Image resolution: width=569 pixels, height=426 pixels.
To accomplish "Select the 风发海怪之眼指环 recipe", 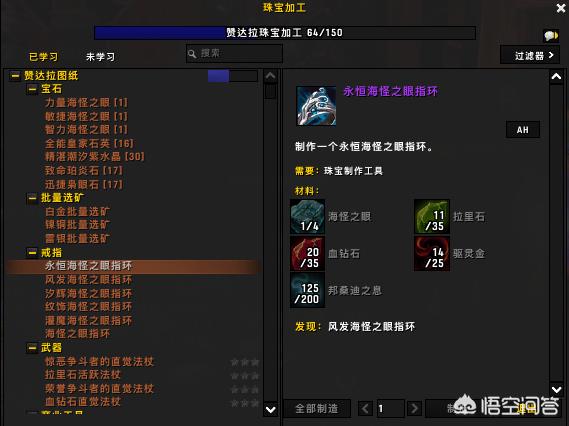I will tap(89, 279).
